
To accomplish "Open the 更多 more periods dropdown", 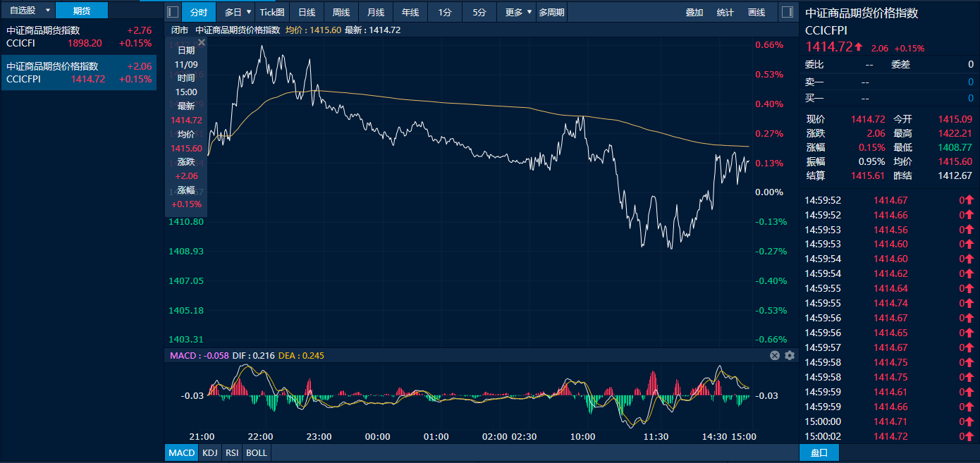I will [x=518, y=12].
